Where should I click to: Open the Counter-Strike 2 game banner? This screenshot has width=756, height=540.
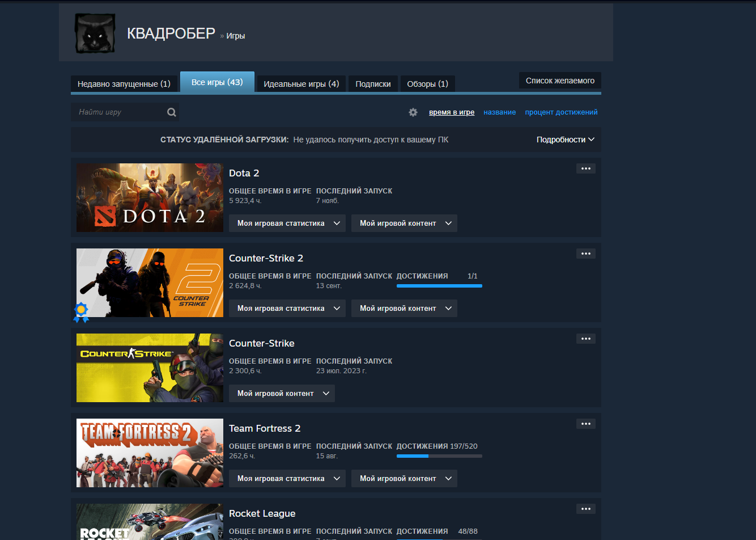coord(150,282)
